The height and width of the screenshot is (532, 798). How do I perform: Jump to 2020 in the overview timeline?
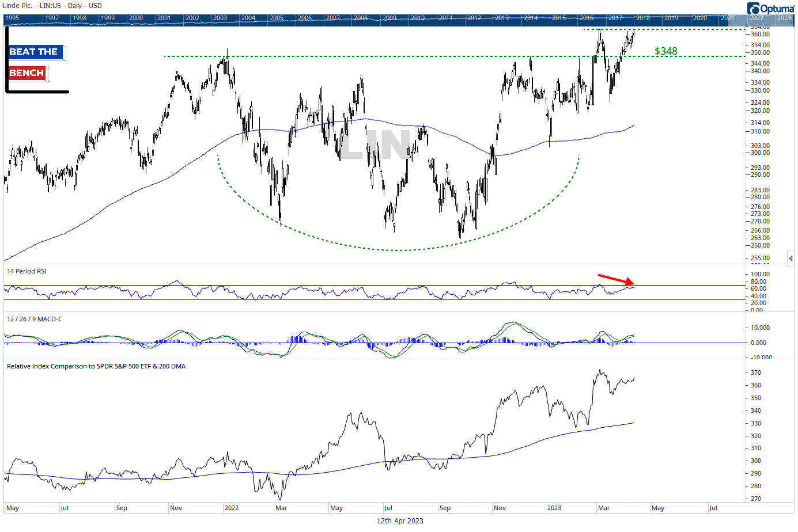pyautogui.click(x=700, y=18)
